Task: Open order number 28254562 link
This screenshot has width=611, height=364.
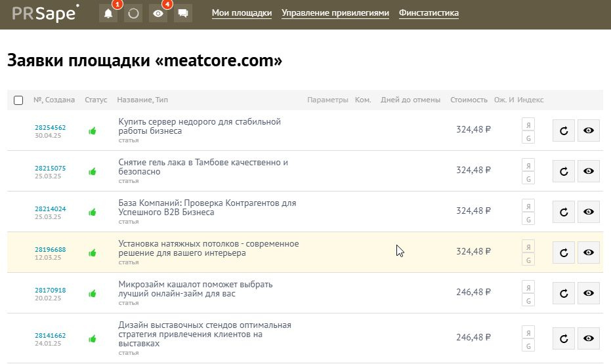Action: 50,127
